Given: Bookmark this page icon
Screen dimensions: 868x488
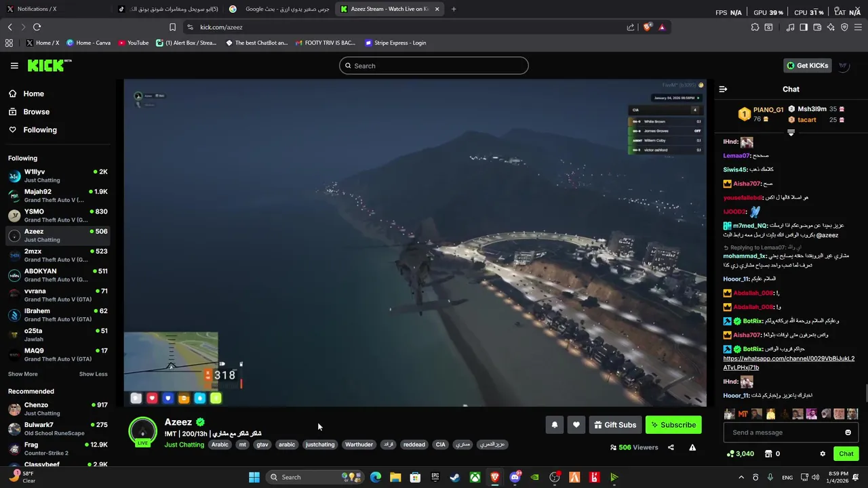Looking at the screenshot, I should [x=172, y=27].
